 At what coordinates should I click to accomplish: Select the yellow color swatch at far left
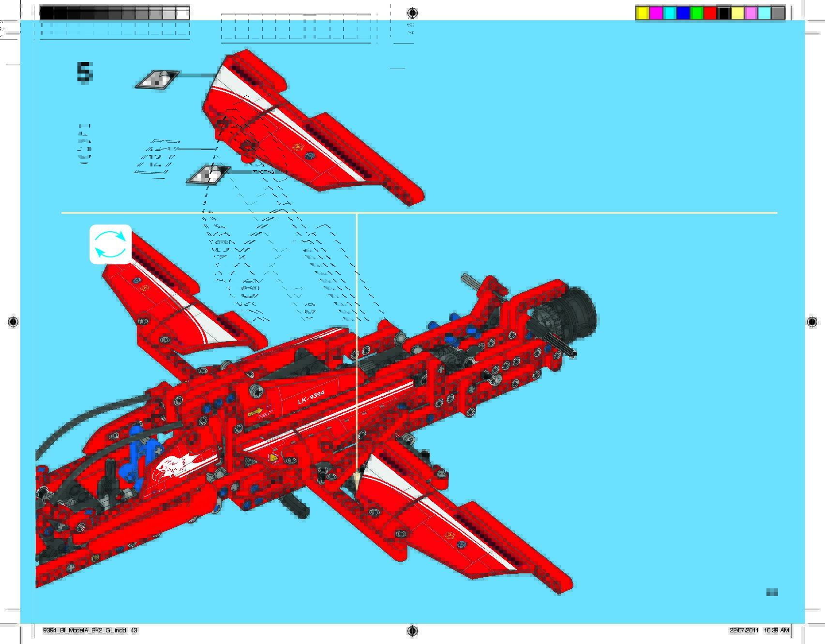click(x=642, y=14)
